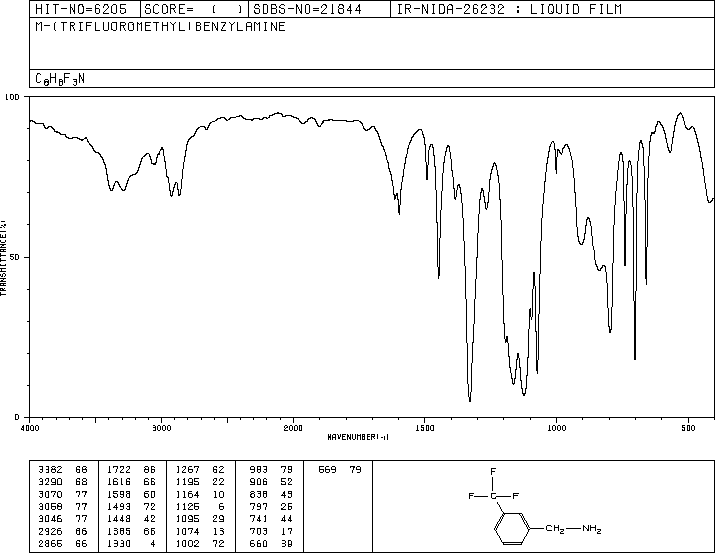Click the 50 transmittance axis label
Viewport: 715px width, 553px height.
(x=14, y=257)
